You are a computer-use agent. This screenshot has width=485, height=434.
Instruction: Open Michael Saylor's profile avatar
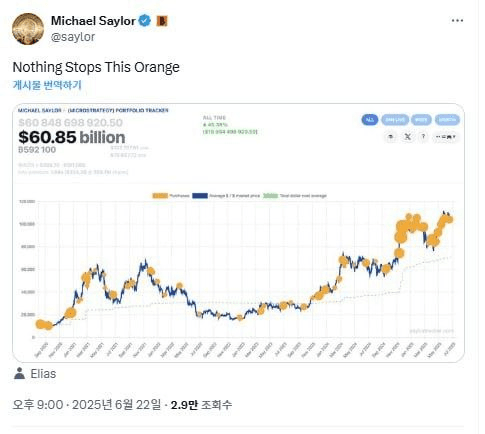tap(28, 29)
